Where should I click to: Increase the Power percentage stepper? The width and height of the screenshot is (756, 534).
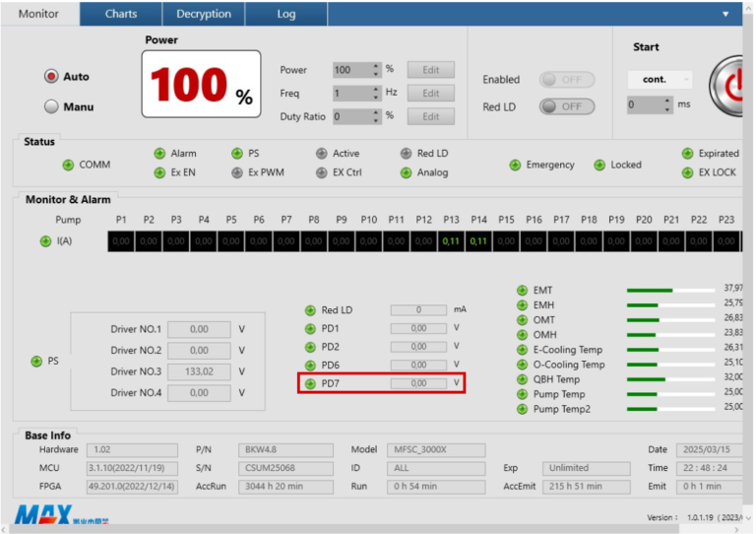[x=376, y=66]
